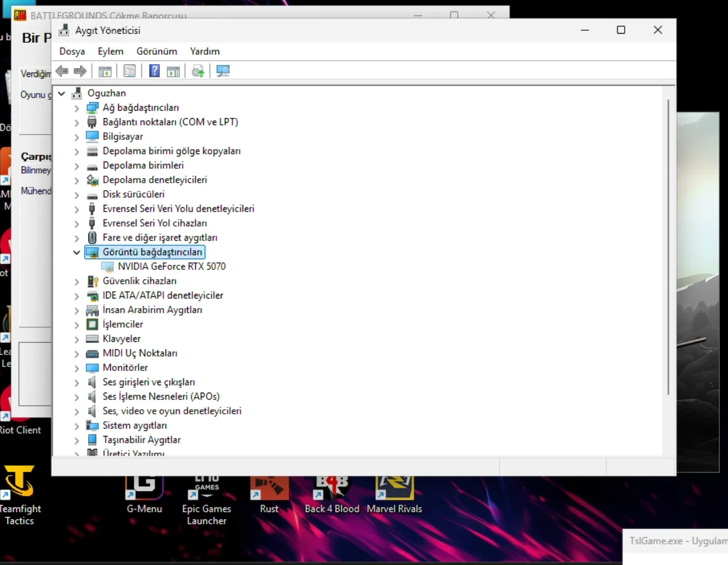Click the device tree vertical scrollbar

point(668,247)
